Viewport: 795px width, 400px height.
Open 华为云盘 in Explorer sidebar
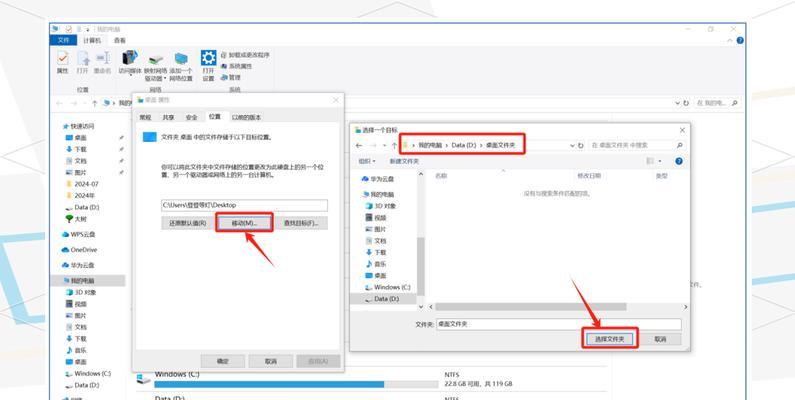pyautogui.click(x=78, y=265)
